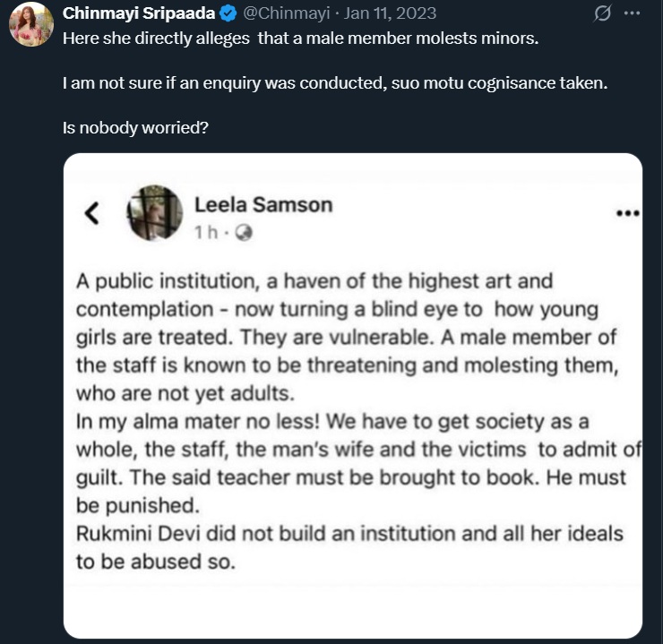The height and width of the screenshot is (644, 663).
Task: Click the Jan 11, 2023 timestamp
Action: pyautogui.click(x=391, y=13)
